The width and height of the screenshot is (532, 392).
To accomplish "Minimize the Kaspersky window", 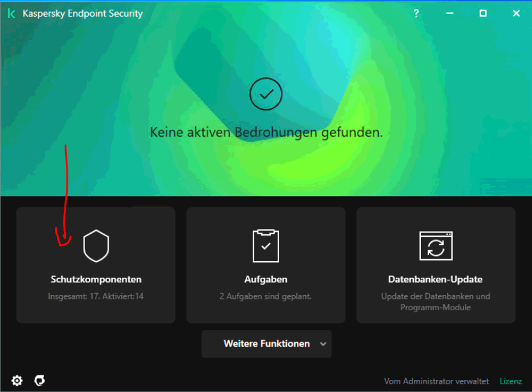I will [450, 13].
